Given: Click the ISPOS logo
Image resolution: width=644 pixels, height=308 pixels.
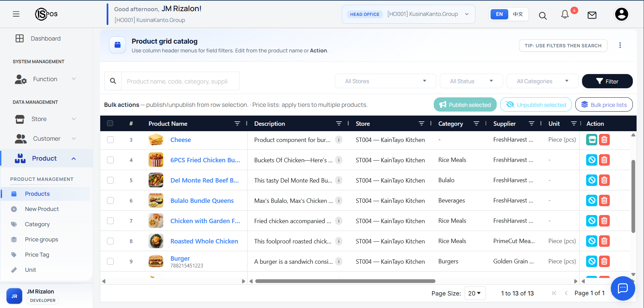Looking at the screenshot, I should 46,14.
